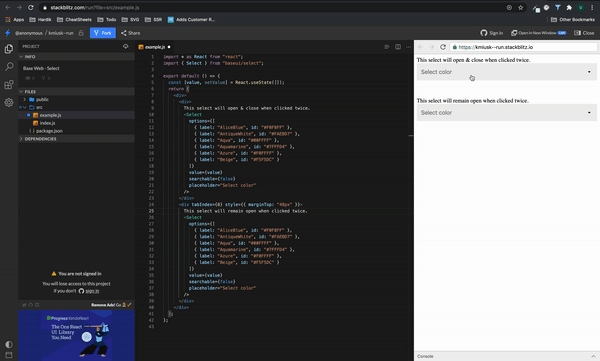This screenshot has width=600, height=361.
Task: Go back in the browser
Action: click(x=8, y=7)
